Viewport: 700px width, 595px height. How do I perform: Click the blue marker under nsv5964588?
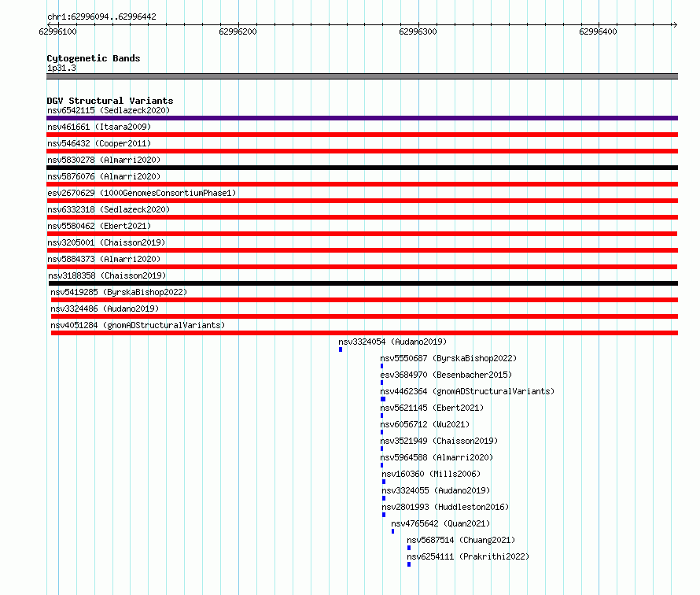381,465
